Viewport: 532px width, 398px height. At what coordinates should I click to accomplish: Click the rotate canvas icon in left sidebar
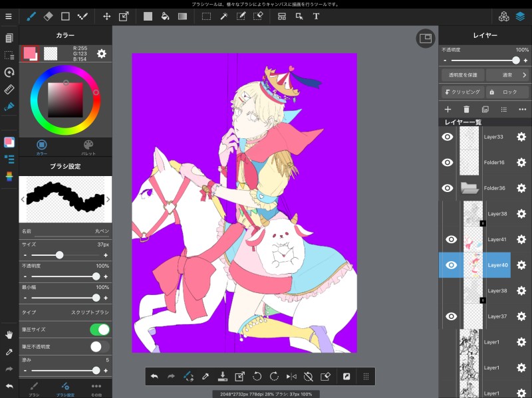tap(9, 72)
